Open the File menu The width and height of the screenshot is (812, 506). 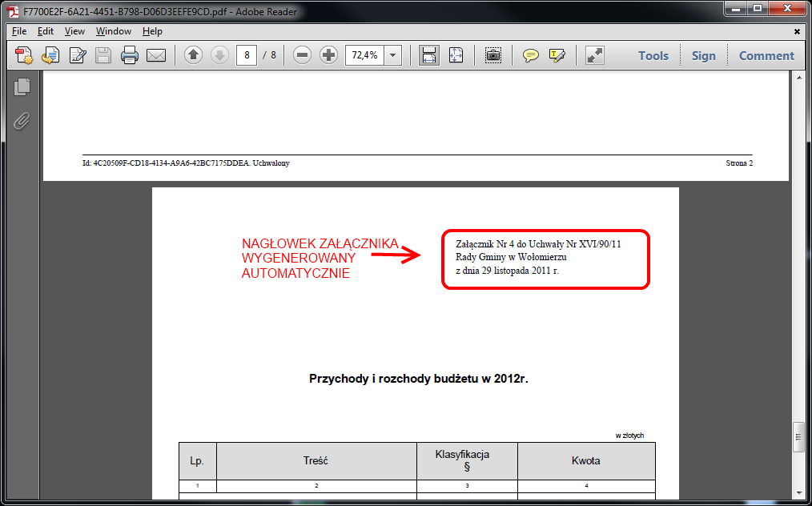click(19, 31)
